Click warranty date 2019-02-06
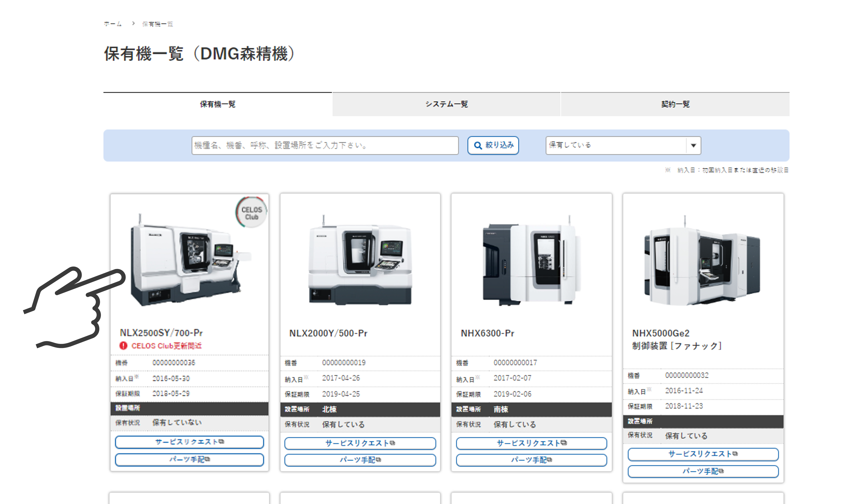This screenshot has width=853, height=504. click(x=512, y=394)
